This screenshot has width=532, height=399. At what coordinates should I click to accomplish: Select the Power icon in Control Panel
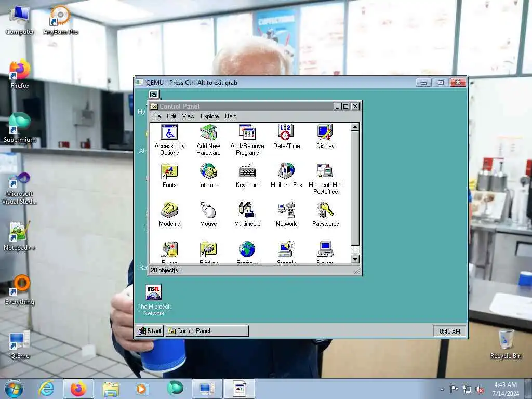pyautogui.click(x=169, y=252)
